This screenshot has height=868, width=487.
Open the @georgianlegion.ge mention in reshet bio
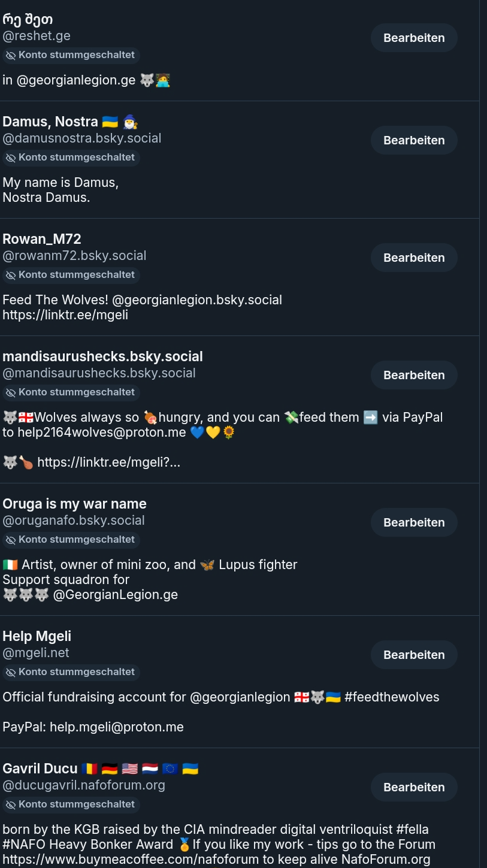coord(76,80)
